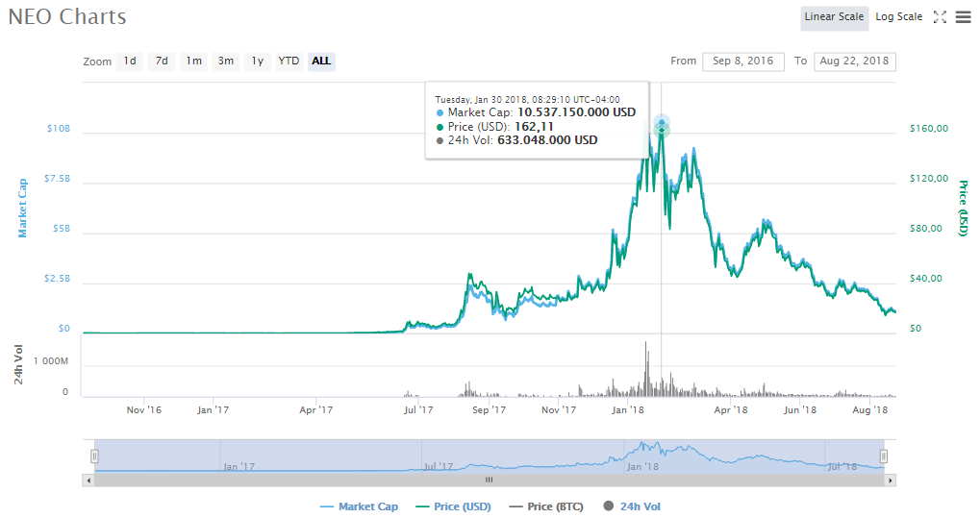Viewport: 980px width, 518px height.
Task: Click the tooltip Market Cap value
Action: (x=576, y=112)
